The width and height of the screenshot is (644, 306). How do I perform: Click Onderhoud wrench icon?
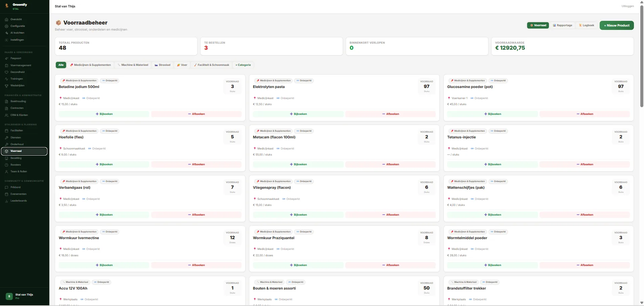[x=7, y=144]
